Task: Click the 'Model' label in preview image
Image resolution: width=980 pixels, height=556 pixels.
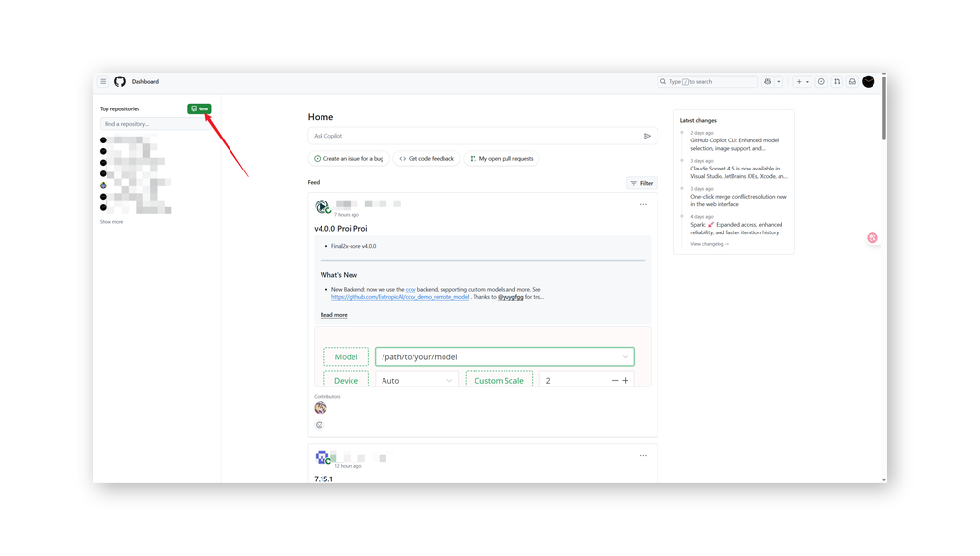Action: point(347,357)
